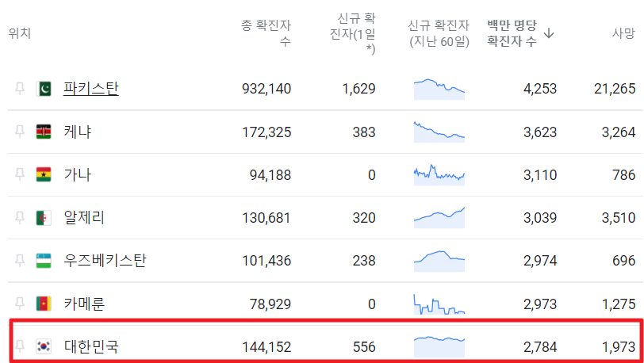
Task: Click deaths value 3,264
Action: 619,132
